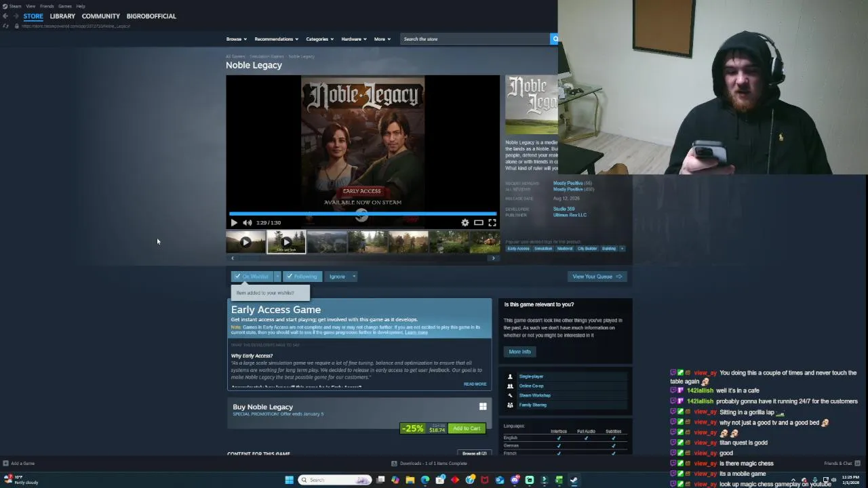Open the Studio 369 developer link
Viewport: 868px width, 488px height.
[x=564, y=209]
